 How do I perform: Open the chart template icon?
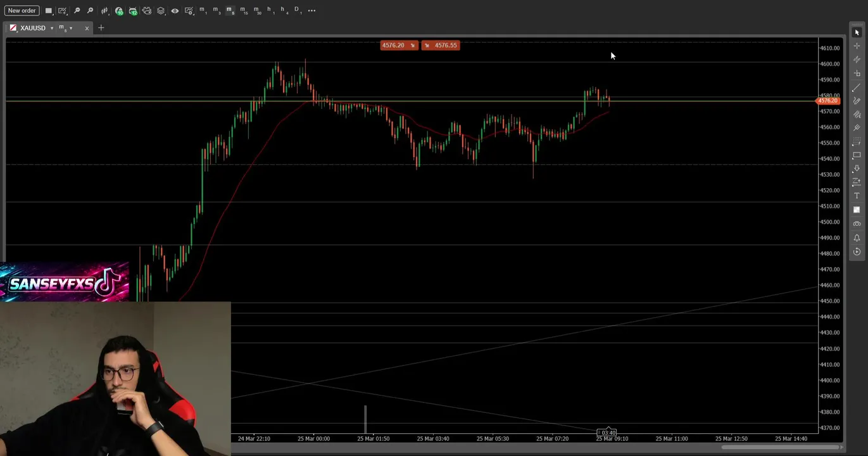(x=63, y=11)
